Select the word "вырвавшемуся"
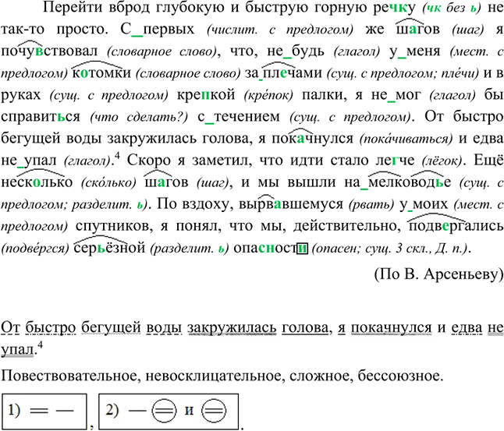Viewport: 504px width, 431px height. pos(291,204)
